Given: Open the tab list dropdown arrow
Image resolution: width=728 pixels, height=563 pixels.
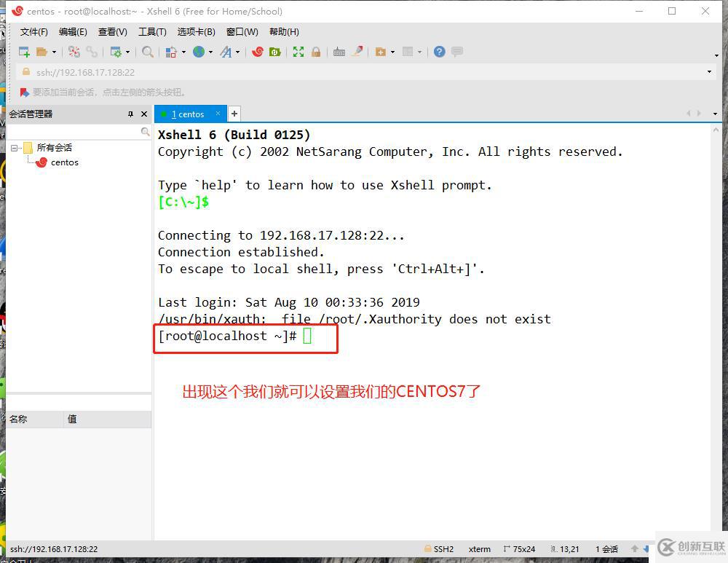Looking at the screenshot, I should tap(715, 114).
